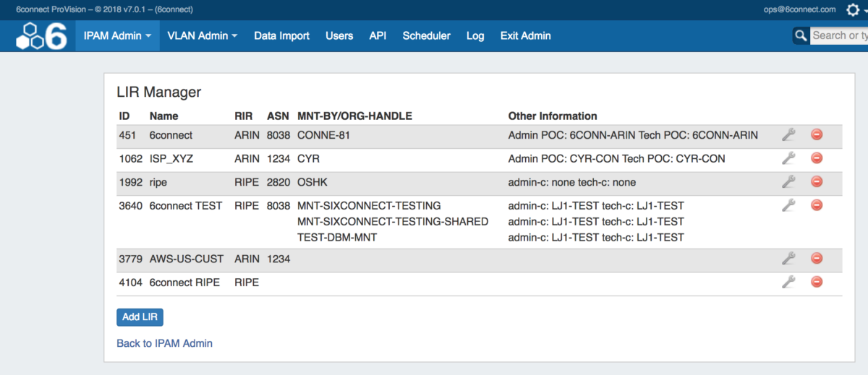The width and height of the screenshot is (868, 375).
Task: Select the MNT-SIXCONNECT-TESTING-SHARED text
Action: point(393,222)
